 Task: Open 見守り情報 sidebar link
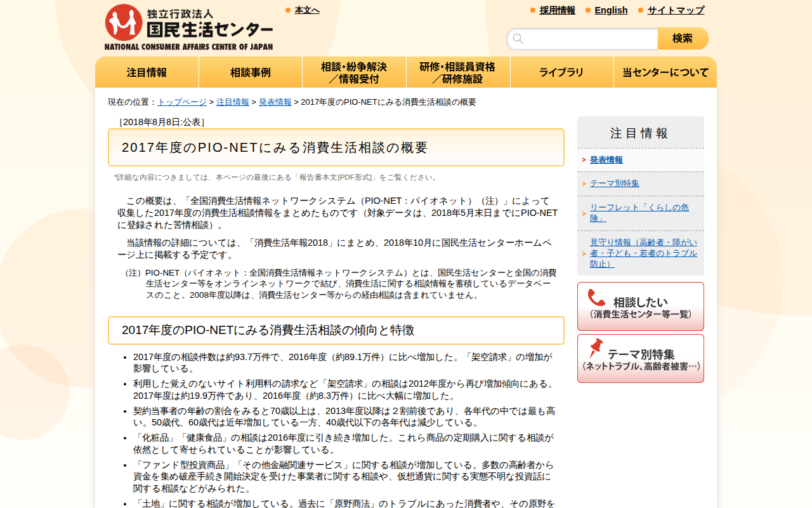point(643,253)
